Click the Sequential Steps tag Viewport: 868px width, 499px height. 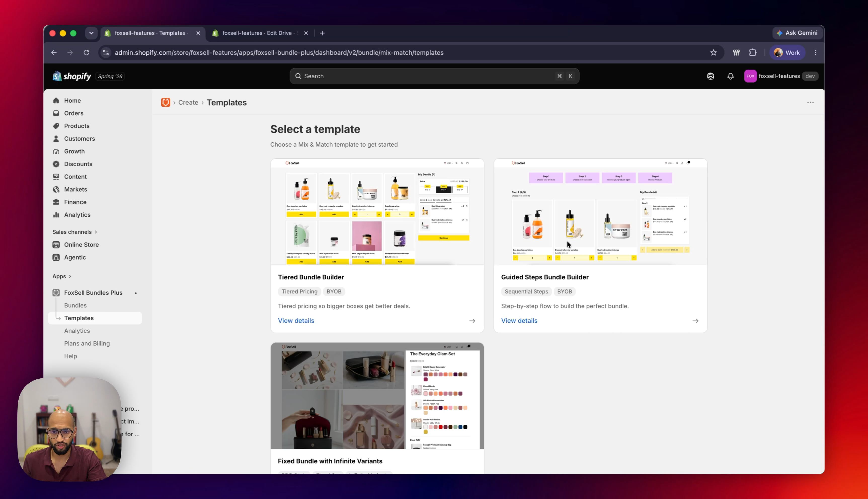(526, 291)
